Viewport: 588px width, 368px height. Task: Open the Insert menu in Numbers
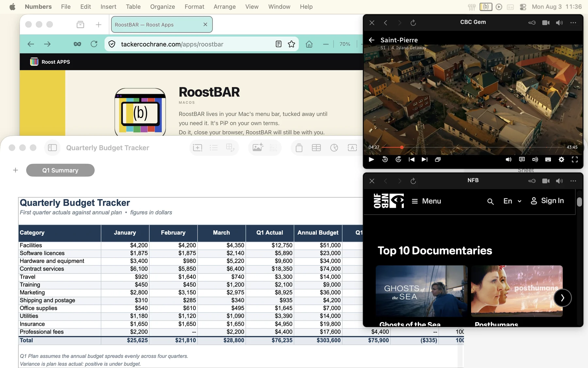pyautogui.click(x=108, y=7)
